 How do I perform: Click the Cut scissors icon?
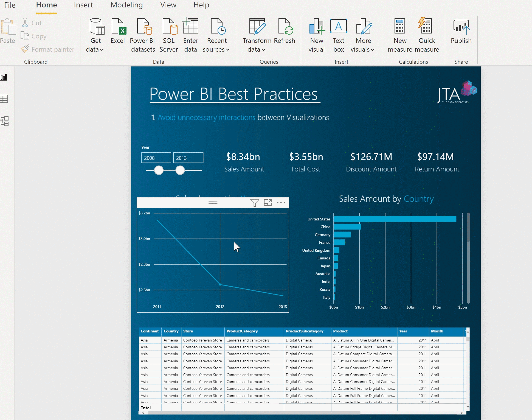25,23
